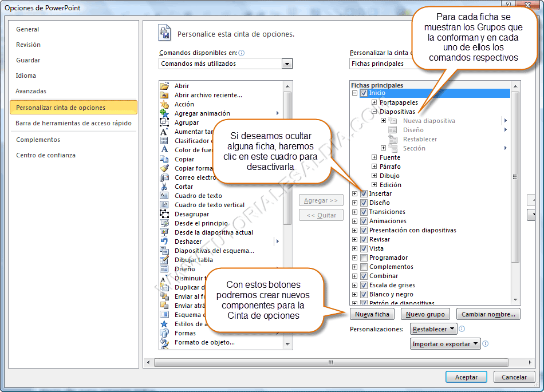
Task: Click the Estilos de star icon
Action: pos(164,324)
